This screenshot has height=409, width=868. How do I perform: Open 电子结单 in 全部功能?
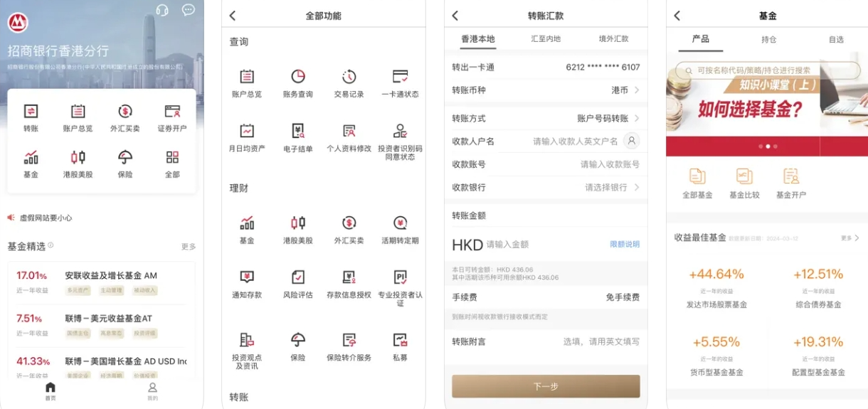click(298, 139)
